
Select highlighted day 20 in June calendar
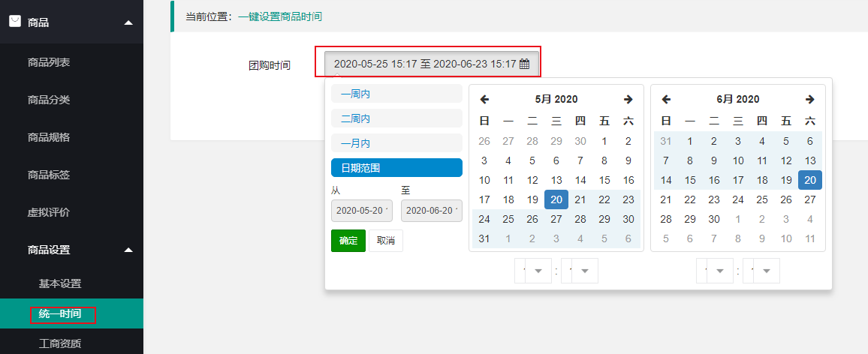[x=810, y=180]
